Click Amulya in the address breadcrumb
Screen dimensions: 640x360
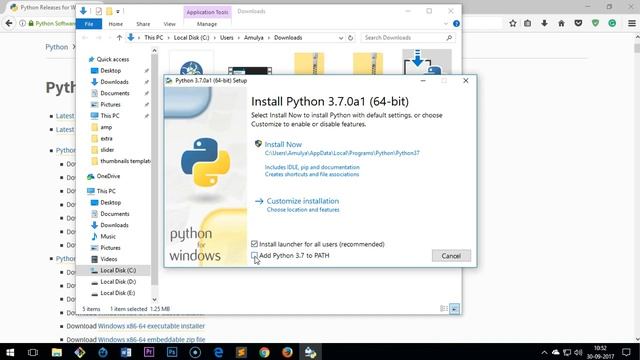click(253, 38)
